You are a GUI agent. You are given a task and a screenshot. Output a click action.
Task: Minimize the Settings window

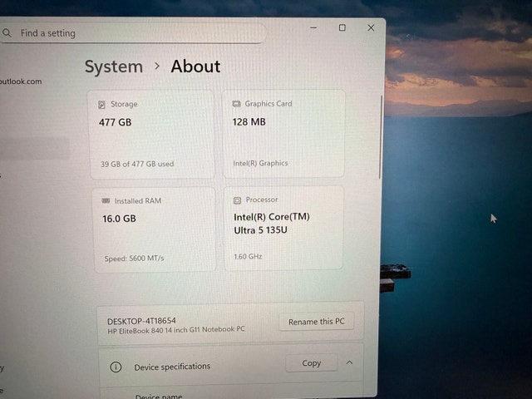(313, 27)
